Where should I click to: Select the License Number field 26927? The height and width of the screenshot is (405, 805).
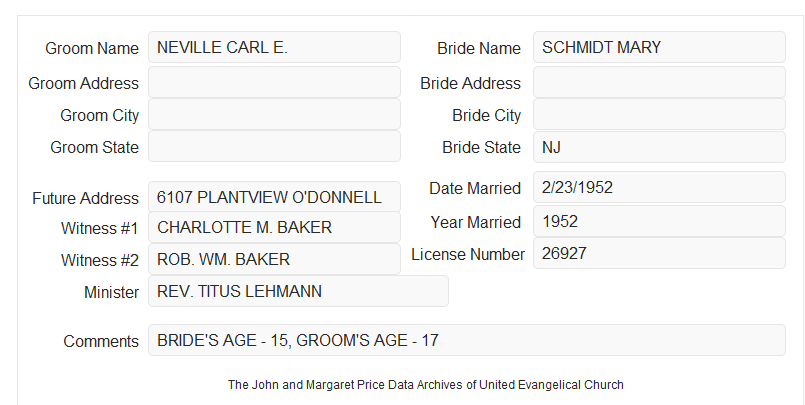point(659,253)
